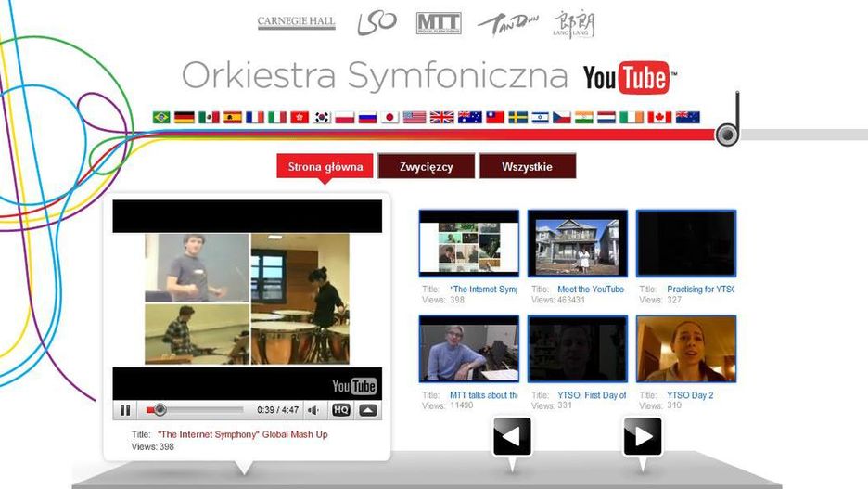The width and height of the screenshot is (868, 489).
Task: Select the Ireland flag
Action: pyautogui.click(x=632, y=117)
